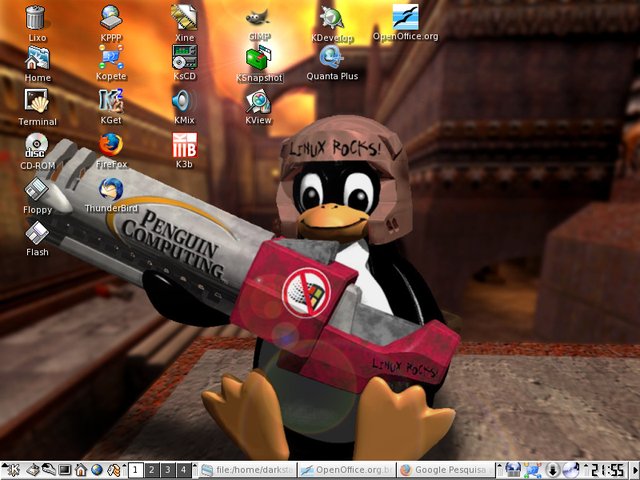Screen dimensions: 640x480
Task: Open the Lixo trash can
Action: (37, 17)
